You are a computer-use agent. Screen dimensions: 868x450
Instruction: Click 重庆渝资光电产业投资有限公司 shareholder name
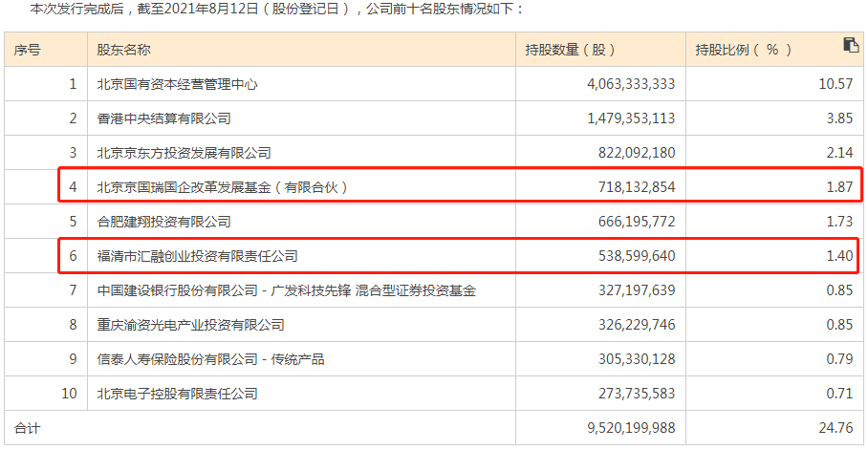pyautogui.click(x=190, y=324)
